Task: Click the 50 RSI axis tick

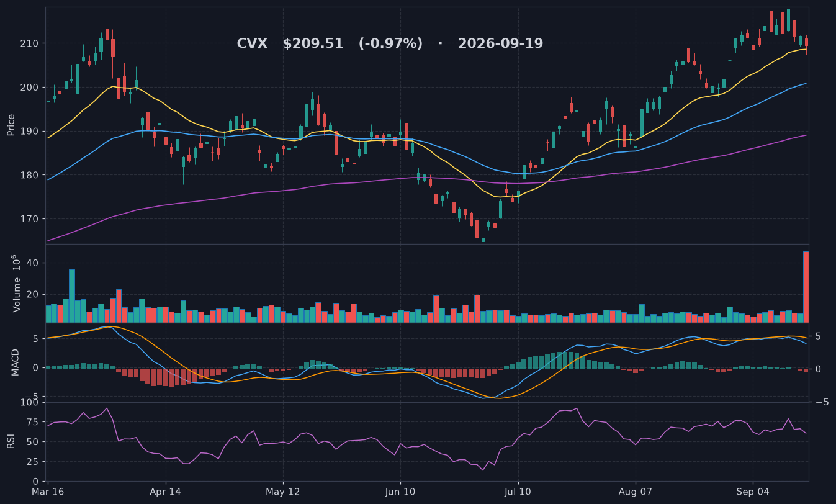Action: click(x=34, y=443)
